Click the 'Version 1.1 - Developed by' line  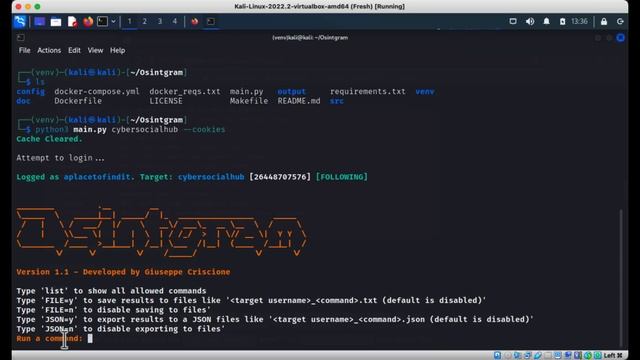123,272
